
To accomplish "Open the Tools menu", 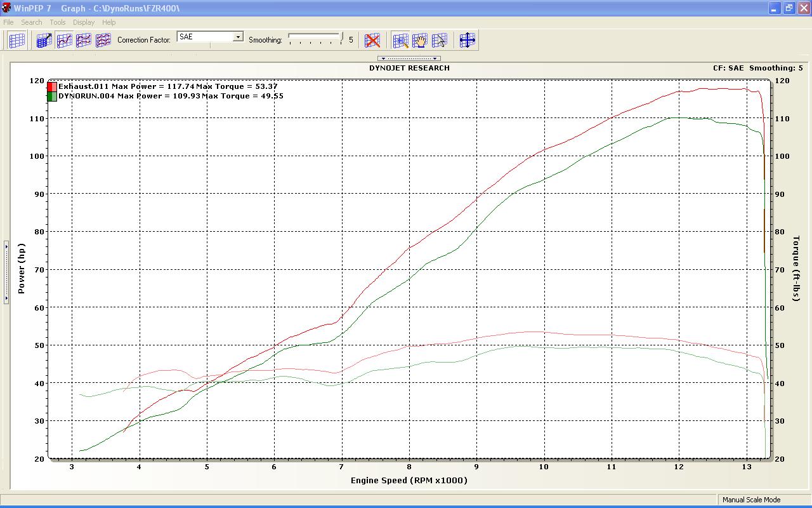I will pyautogui.click(x=58, y=22).
